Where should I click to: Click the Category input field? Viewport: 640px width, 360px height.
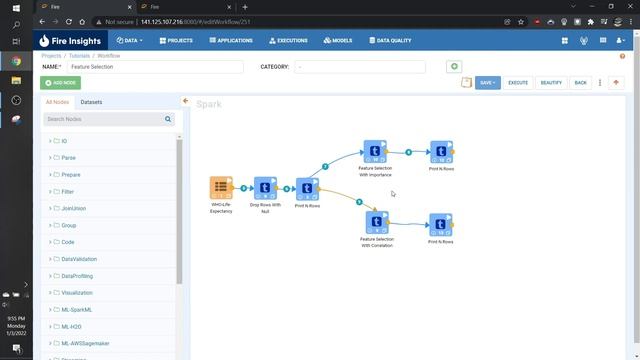(x=360, y=67)
